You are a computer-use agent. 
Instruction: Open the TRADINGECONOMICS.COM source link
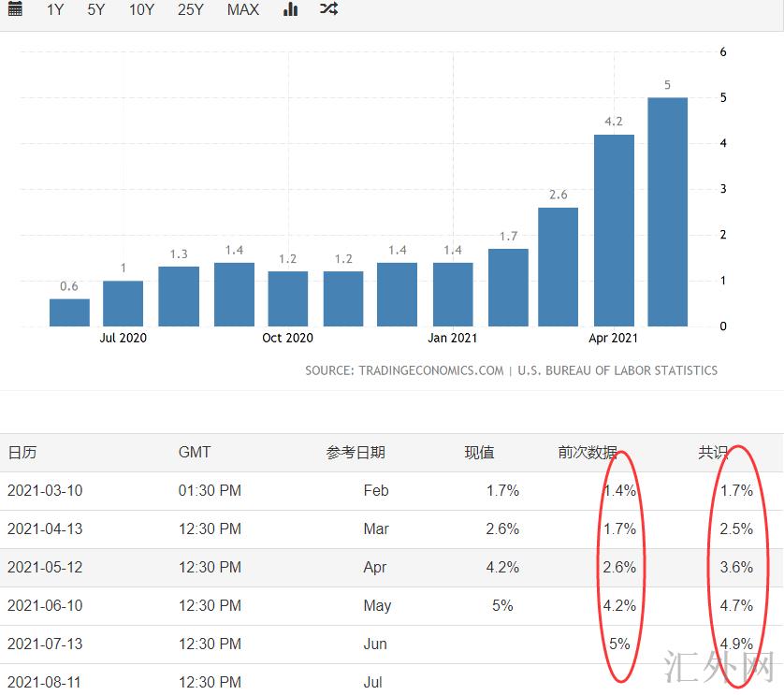430,370
